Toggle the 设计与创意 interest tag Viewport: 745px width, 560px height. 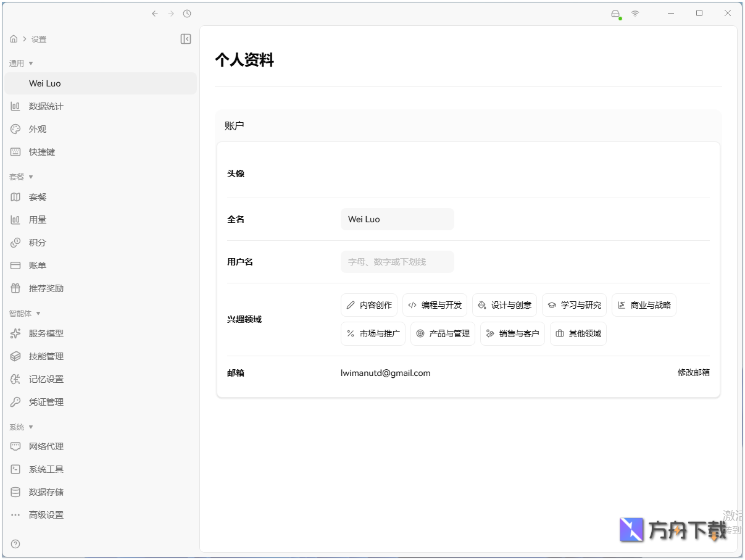(504, 304)
